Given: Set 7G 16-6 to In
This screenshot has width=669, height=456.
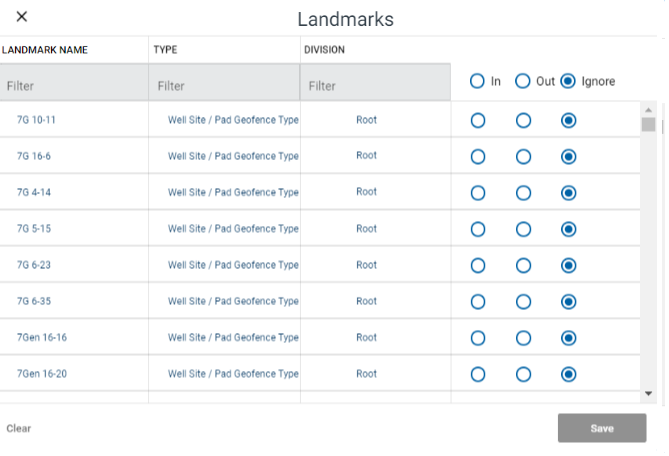Looking at the screenshot, I should click(x=478, y=157).
